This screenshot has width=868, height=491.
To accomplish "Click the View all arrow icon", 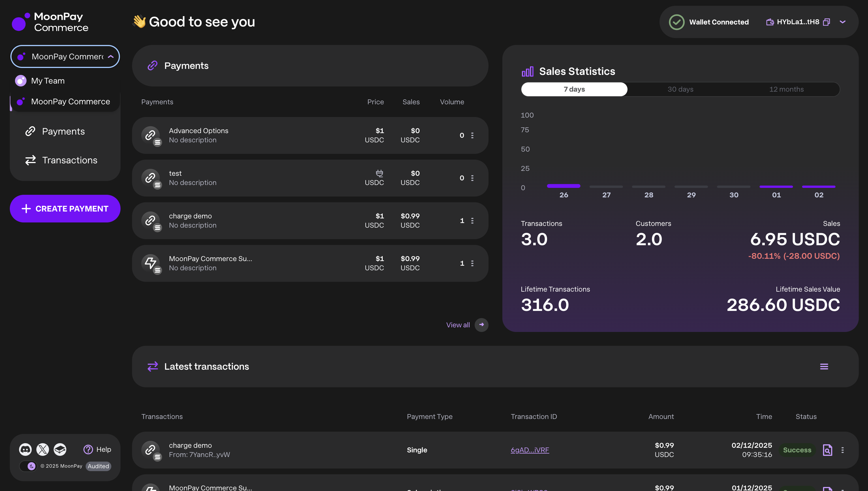I will pyautogui.click(x=481, y=325).
